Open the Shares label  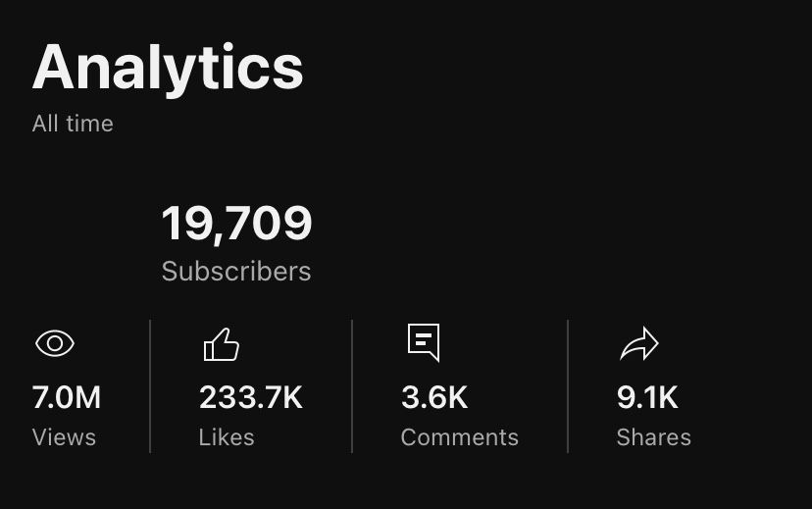(653, 437)
